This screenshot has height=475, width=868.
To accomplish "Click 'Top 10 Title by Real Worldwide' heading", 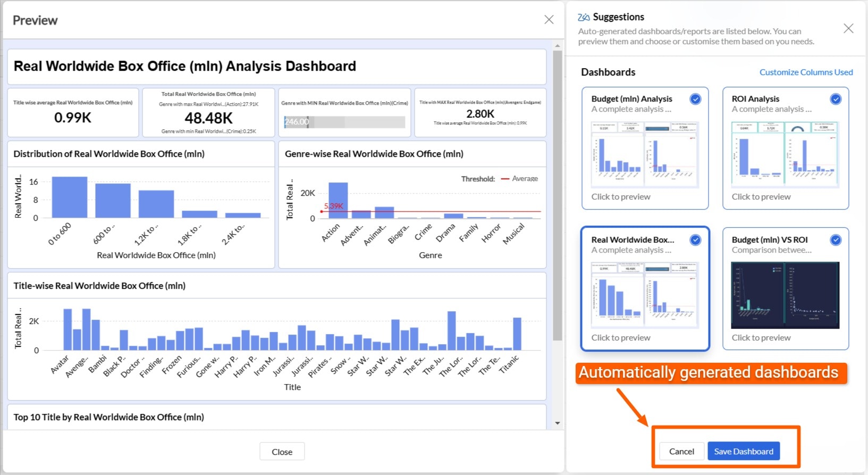I will [108, 417].
